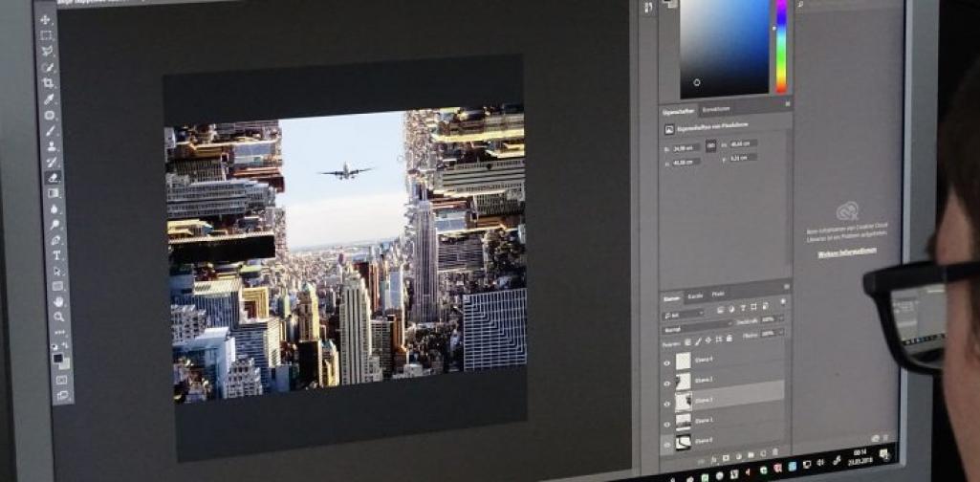Viewport: 980px width, 482px height.
Task: Select the Brush tool
Action: [50, 130]
